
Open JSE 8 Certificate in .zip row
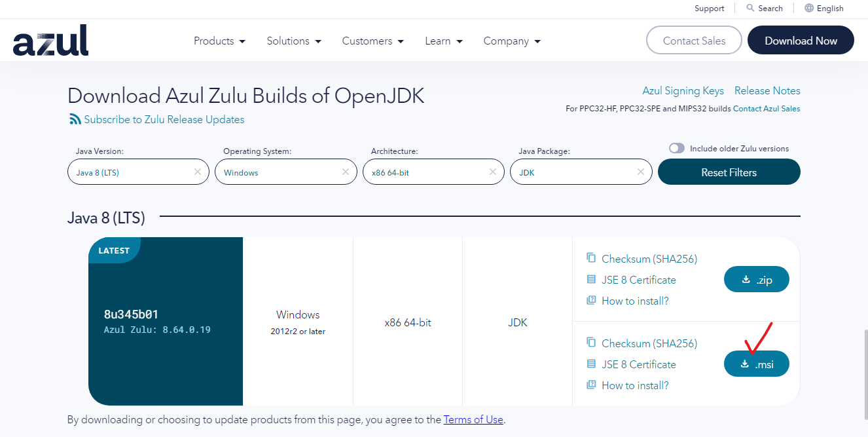pyautogui.click(x=639, y=280)
